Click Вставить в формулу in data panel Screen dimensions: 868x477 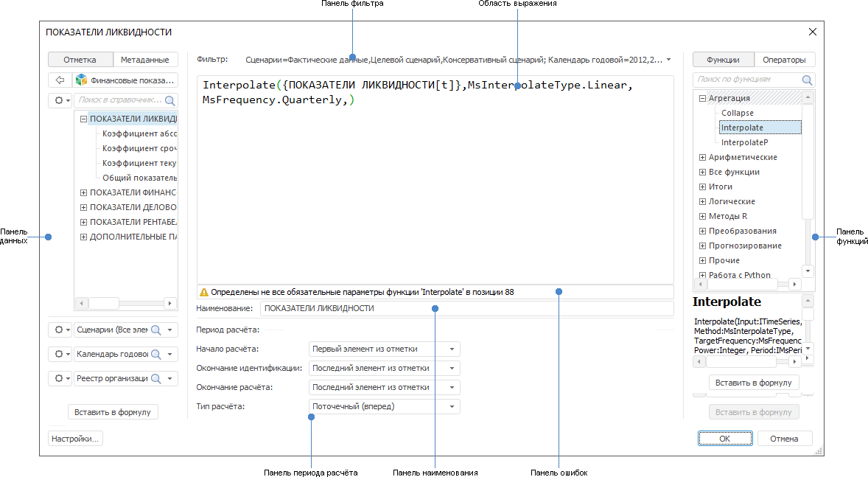113,412
